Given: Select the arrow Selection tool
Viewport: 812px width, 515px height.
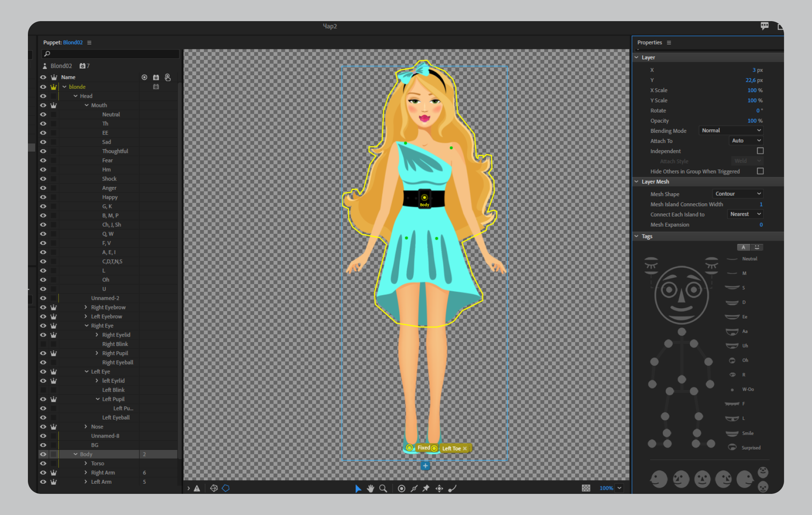Looking at the screenshot, I should (358, 488).
